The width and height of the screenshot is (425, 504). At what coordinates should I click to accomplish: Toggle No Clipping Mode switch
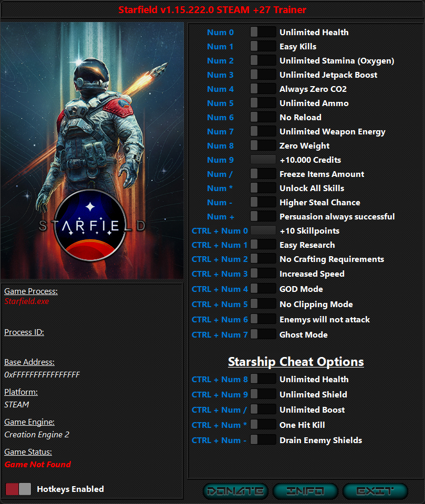pyautogui.click(x=263, y=303)
